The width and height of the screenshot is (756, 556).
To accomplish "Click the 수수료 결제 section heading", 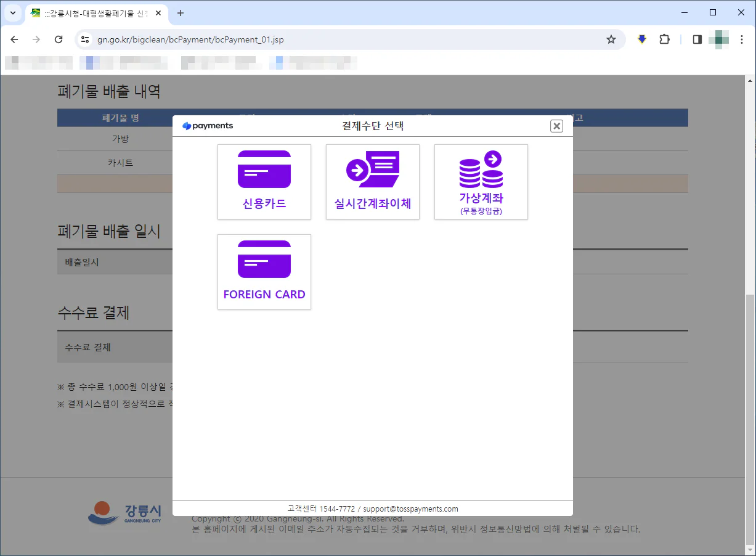I will [x=93, y=313].
